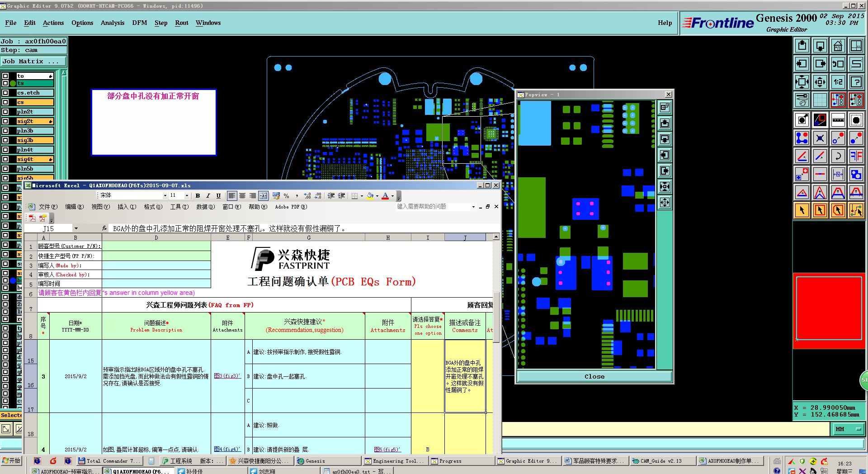Click Help in Genesis menu bar

tap(665, 23)
